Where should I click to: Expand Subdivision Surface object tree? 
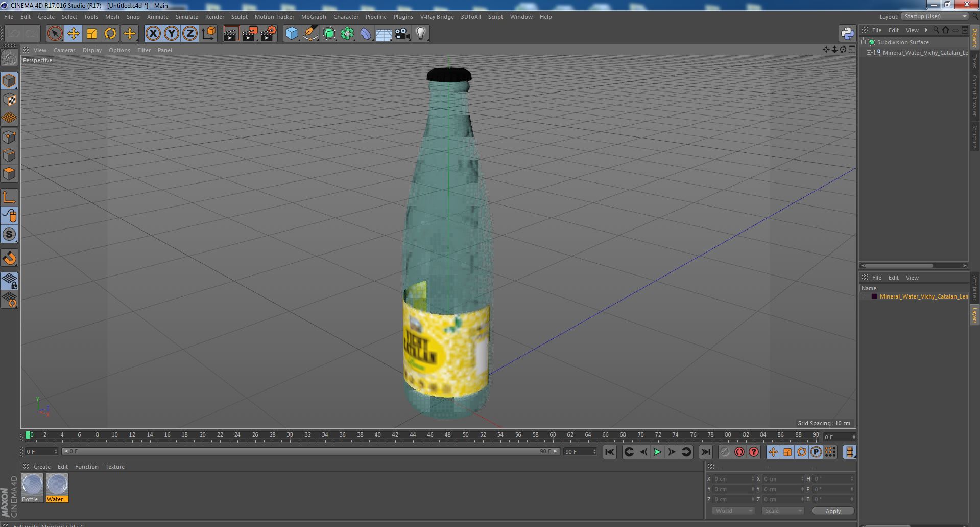coord(863,42)
